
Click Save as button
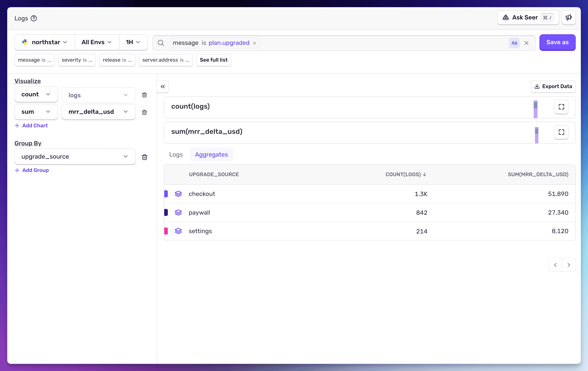tap(557, 42)
